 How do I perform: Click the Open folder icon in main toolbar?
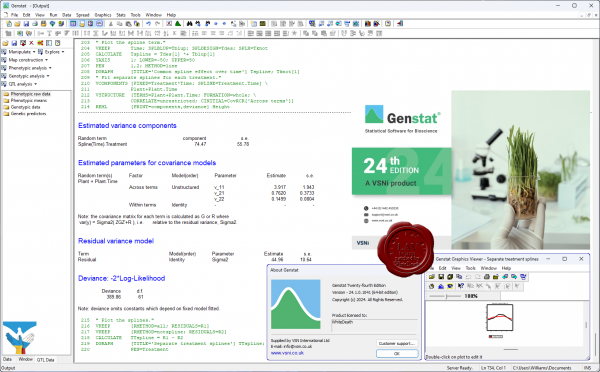[17, 23]
